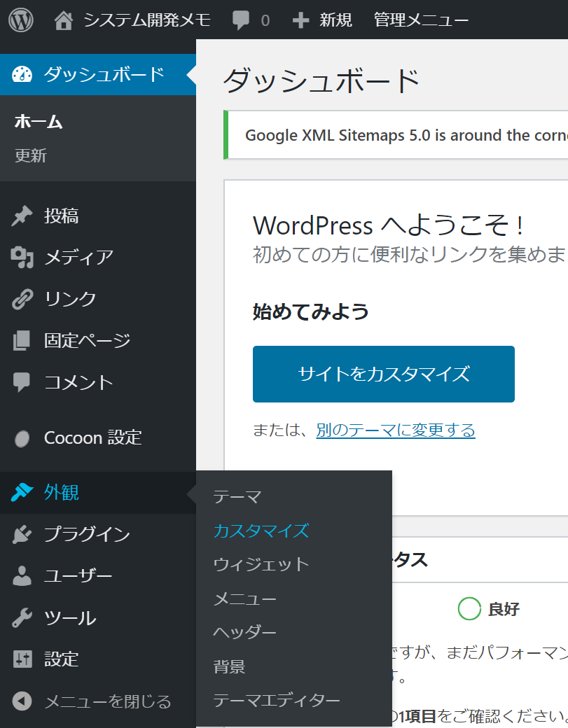The image size is (568, 728).
Task: Click the pushpin icon for 投稿
Action: (x=22, y=216)
